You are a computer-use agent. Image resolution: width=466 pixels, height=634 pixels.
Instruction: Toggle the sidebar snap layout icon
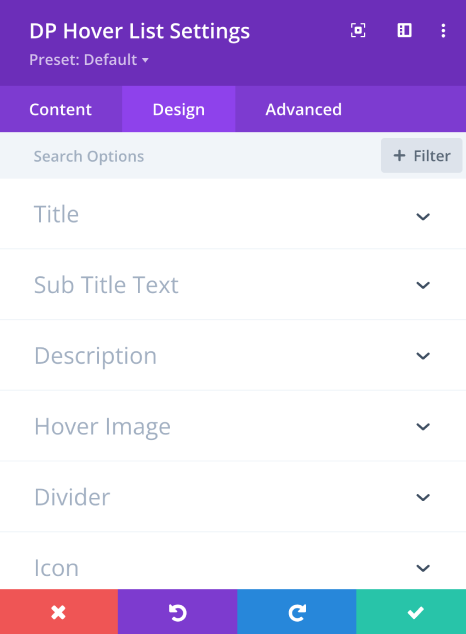[405, 30]
